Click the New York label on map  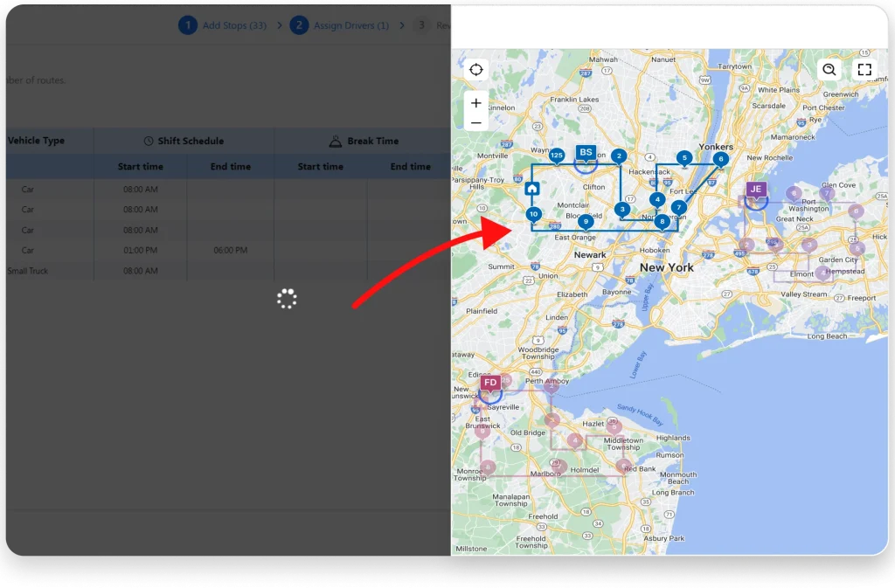(x=667, y=267)
